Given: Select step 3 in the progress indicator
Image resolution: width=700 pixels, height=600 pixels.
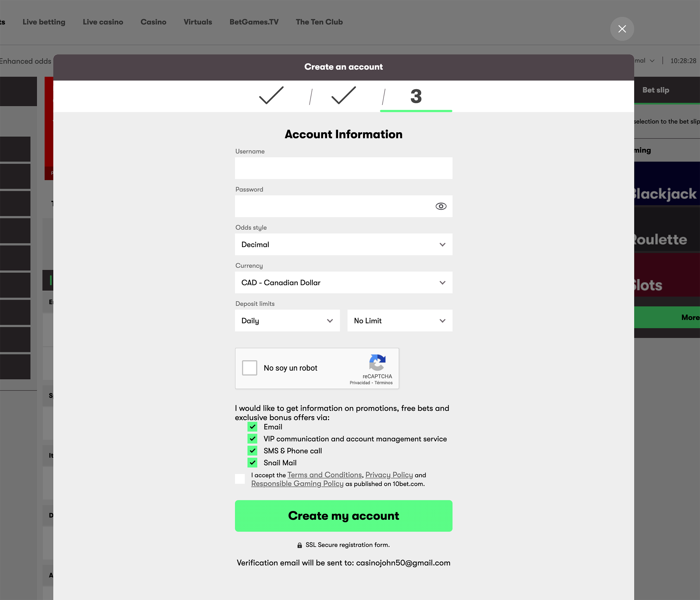Looking at the screenshot, I should click(416, 96).
